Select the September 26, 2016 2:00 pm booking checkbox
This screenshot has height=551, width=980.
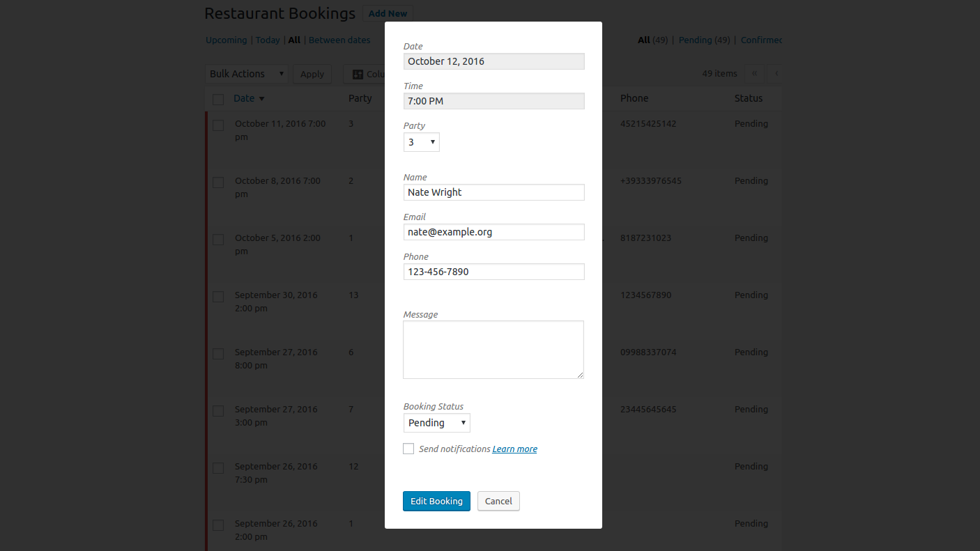218,525
